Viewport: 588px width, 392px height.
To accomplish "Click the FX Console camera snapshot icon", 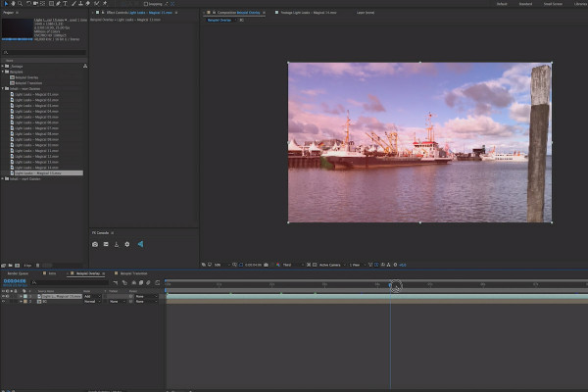I will coord(95,244).
